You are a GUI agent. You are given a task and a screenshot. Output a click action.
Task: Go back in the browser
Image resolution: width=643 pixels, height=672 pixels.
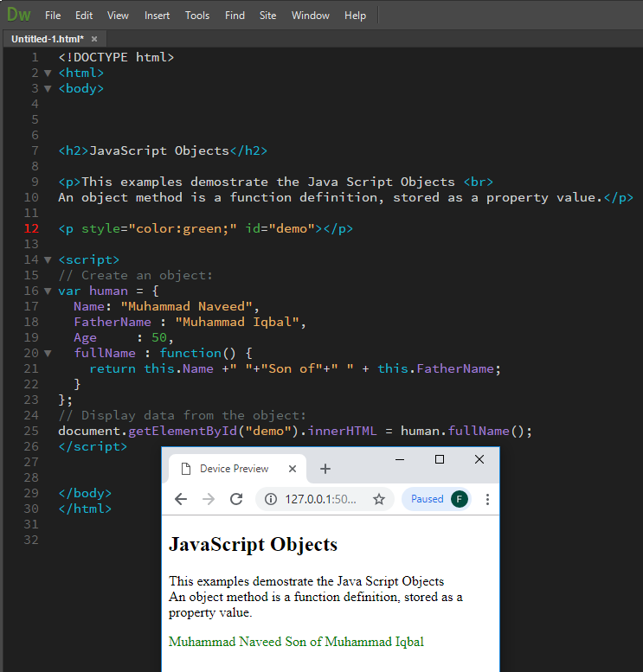pyautogui.click(x=181, y=499)
